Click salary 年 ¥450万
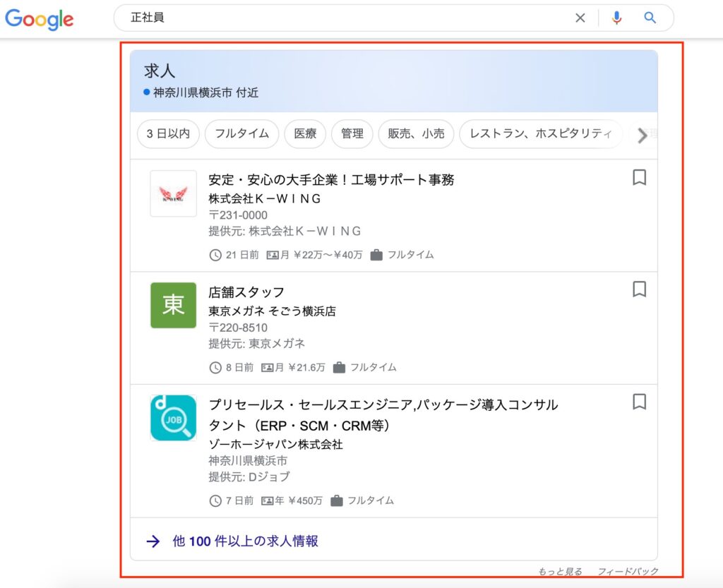 (x=299, y=500)
